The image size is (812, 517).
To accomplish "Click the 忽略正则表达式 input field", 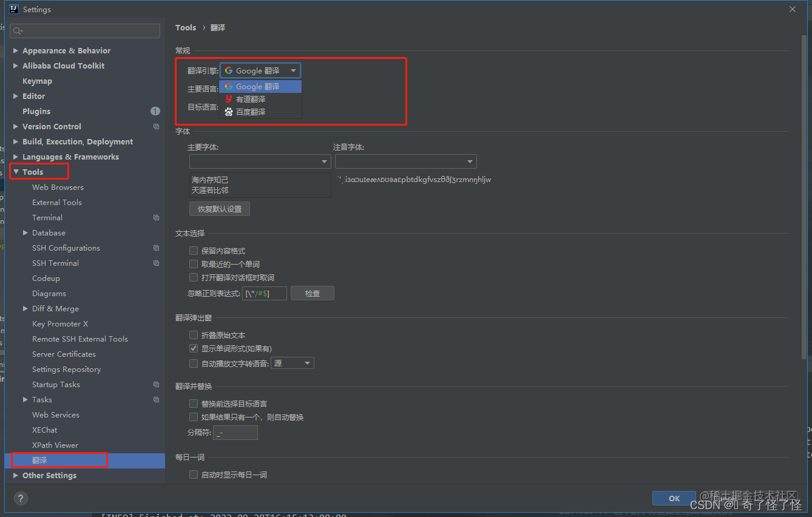I will [x=265, y=293].
